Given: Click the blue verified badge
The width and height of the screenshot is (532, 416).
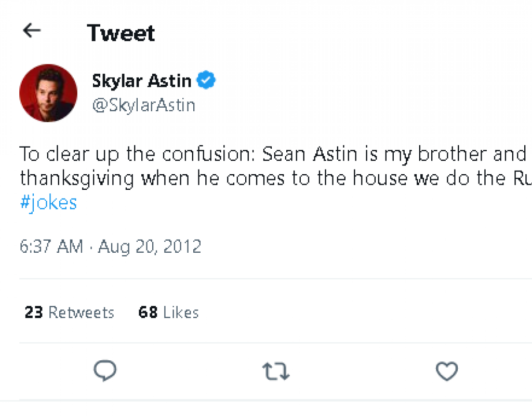Looking at the screenshot, I should 206,81.
